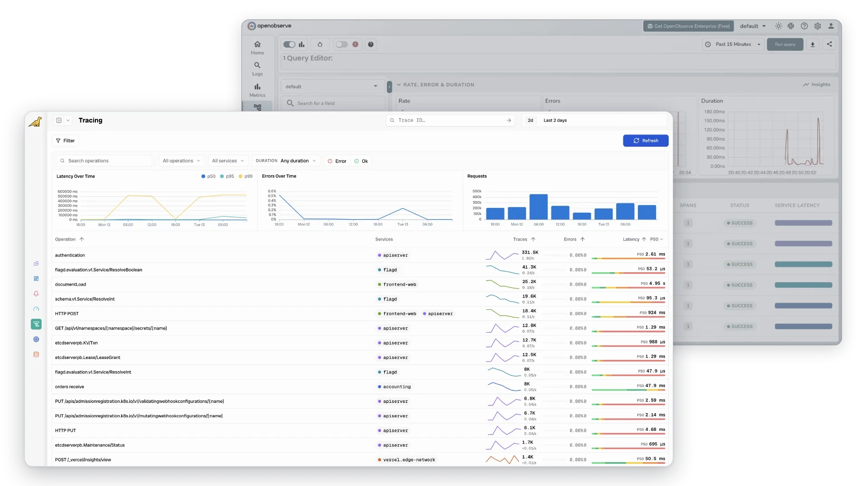Enable the error-only toggle in OpenObserve toolbar

coord(342,44)
